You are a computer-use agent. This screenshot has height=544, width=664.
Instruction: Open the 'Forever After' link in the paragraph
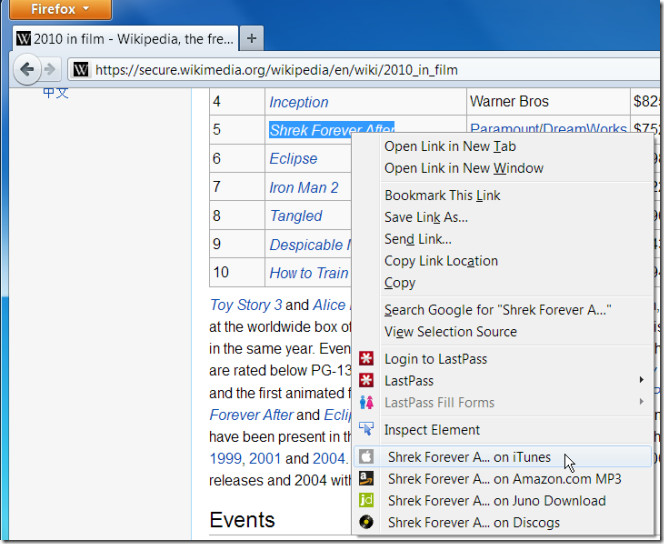(251, 414)
